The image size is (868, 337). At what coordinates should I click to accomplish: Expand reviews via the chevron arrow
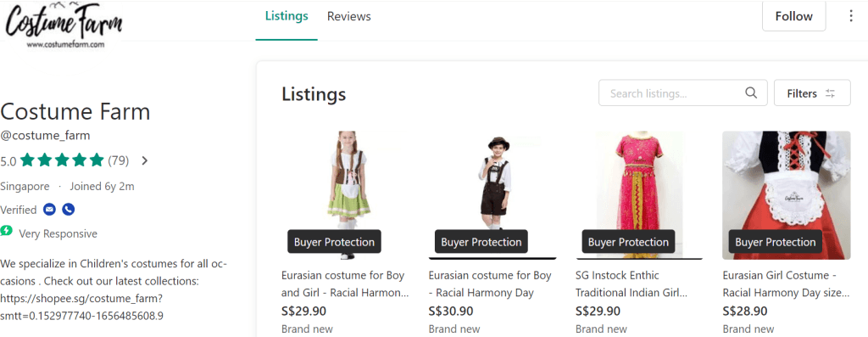144,160
